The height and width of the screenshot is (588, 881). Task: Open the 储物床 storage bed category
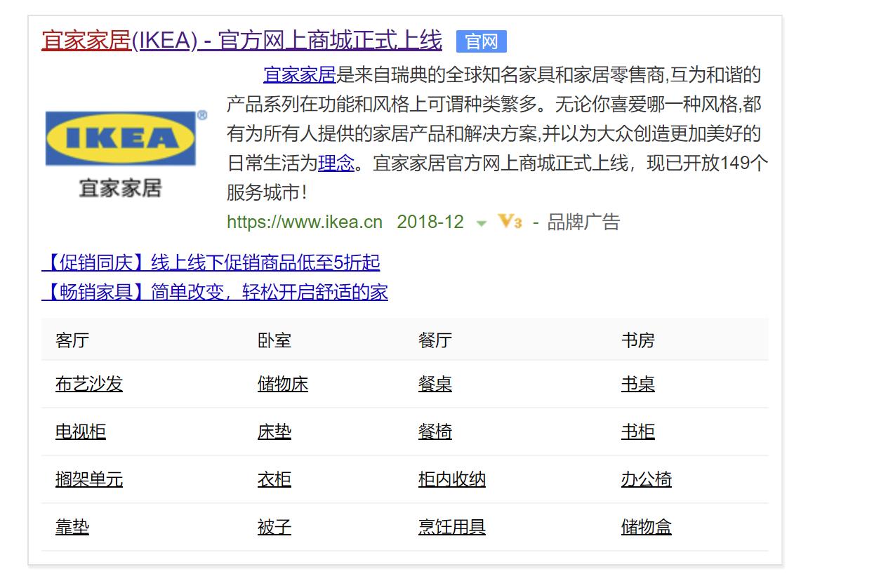[x=282, y=384]
